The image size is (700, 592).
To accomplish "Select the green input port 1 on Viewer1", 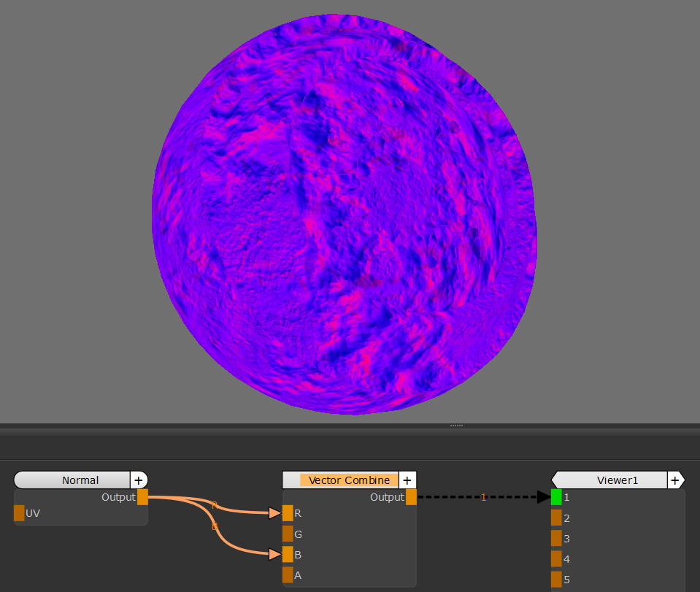I will click(x=556, y=497).
